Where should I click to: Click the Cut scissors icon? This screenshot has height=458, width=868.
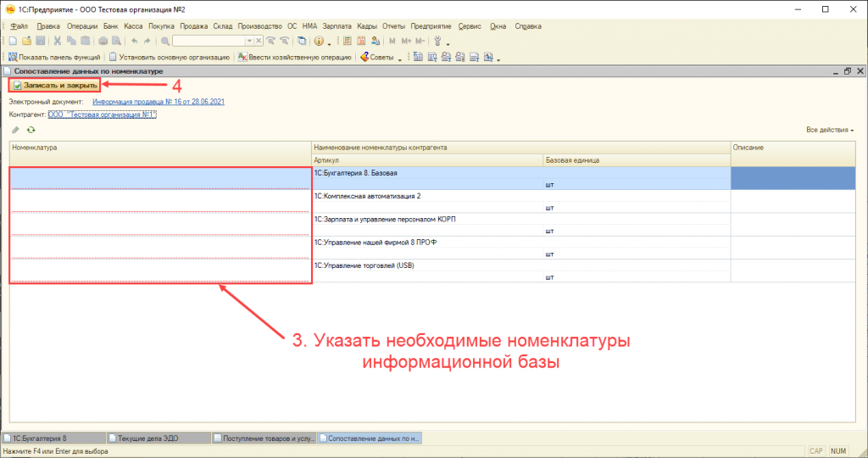click(57, 41)
